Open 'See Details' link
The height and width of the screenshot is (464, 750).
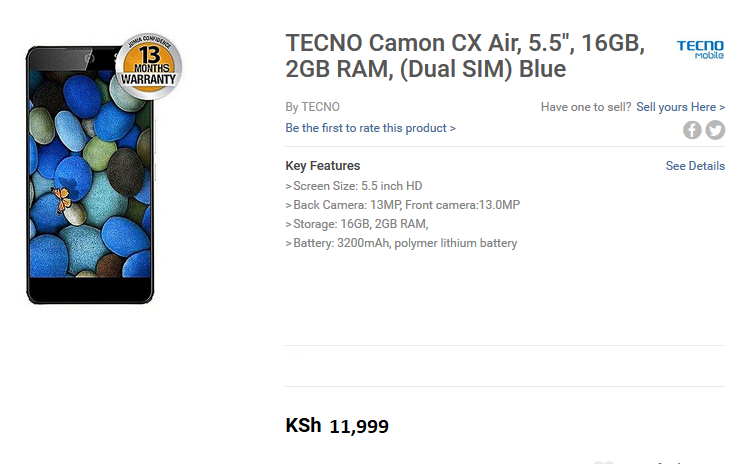click(695, 166)
